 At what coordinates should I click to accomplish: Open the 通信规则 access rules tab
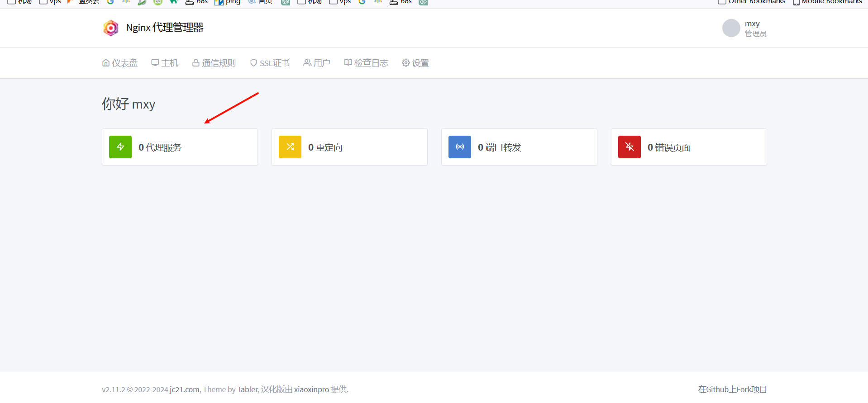[x=214, y=63]
